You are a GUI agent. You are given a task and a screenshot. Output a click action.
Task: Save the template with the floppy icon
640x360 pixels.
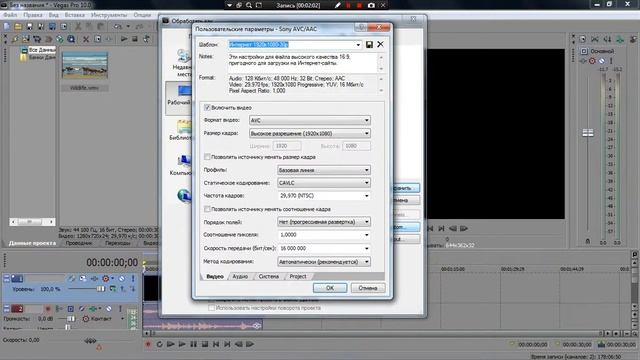coord(369,44)
